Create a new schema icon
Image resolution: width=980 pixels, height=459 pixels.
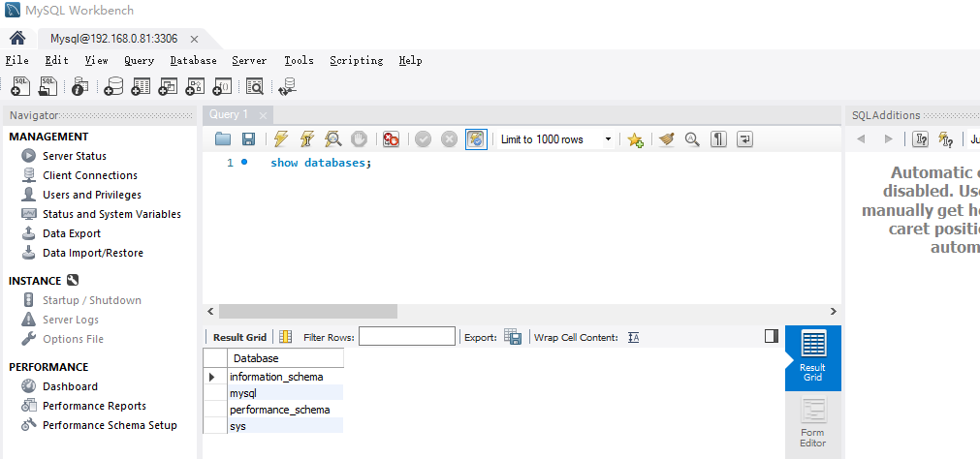pyautogui.click(x=113, y=86)
